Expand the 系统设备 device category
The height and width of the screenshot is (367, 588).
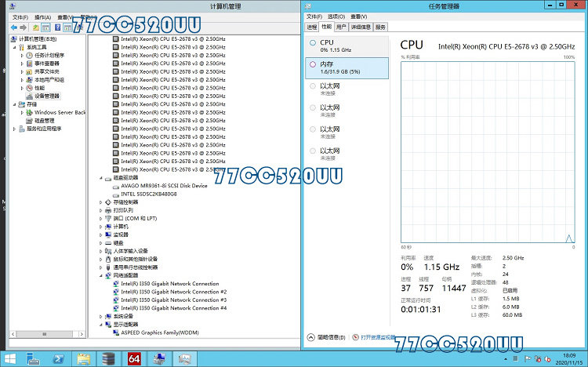(101, 316)
